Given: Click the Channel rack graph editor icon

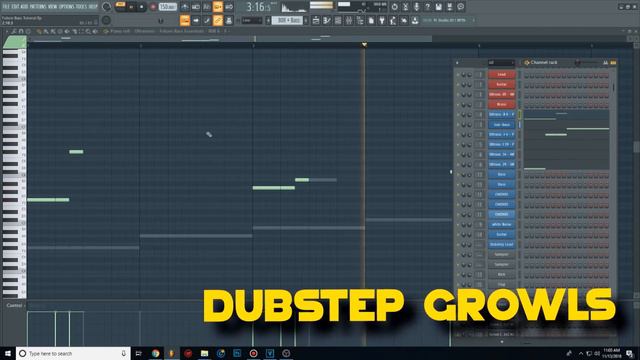Looking at the screenshot, I should [606, 62].
